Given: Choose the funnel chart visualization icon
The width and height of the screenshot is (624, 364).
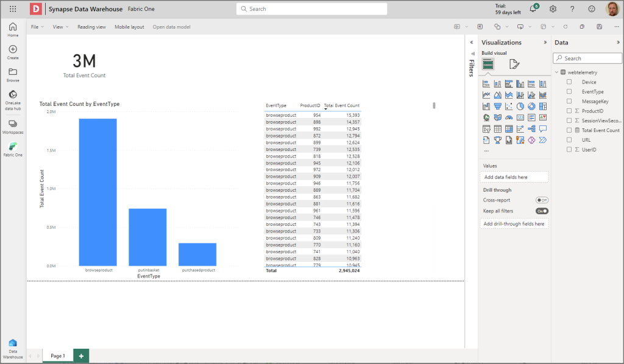Looking at the screenshot, I should tap(497, 106).
